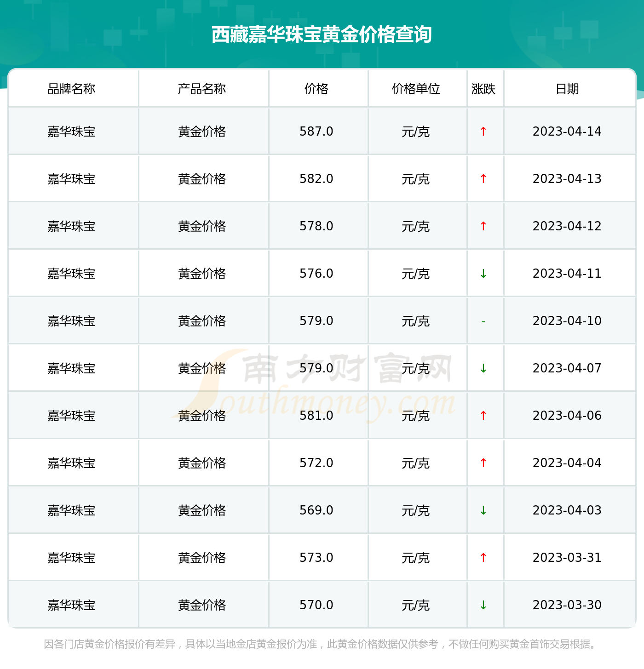Click the page title 西藏嘉华珠宝黄金价格查询
Screen dimensions: 644x669
pos(322,34)
